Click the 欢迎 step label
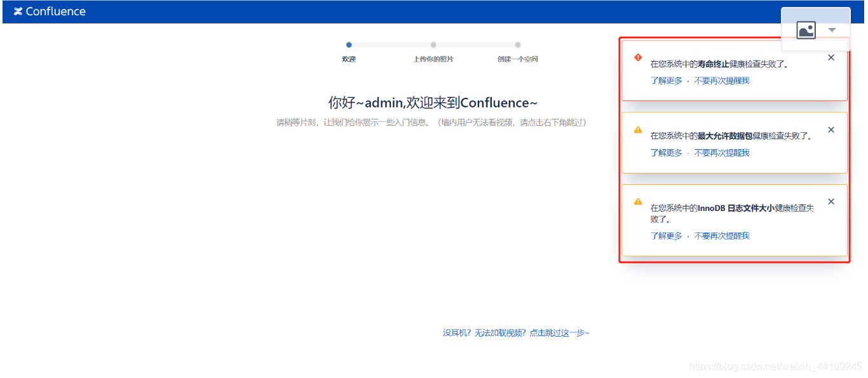Screen dimensions: 868x378 click(349, 59)
